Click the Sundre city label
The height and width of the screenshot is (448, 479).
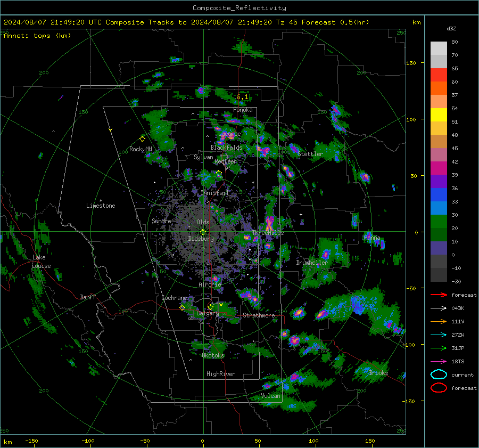pos(161,221)
